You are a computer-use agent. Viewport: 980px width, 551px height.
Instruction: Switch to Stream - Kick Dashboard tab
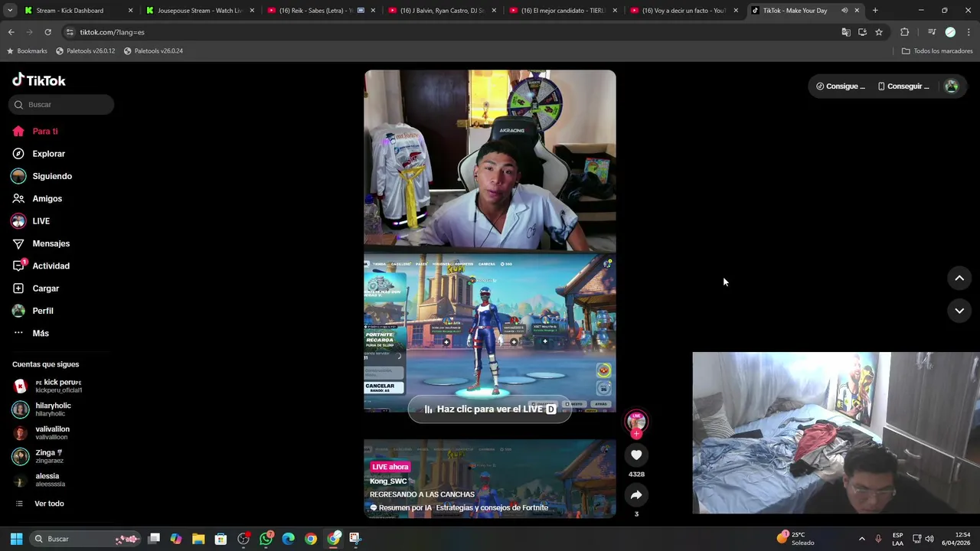coord(77,11)
